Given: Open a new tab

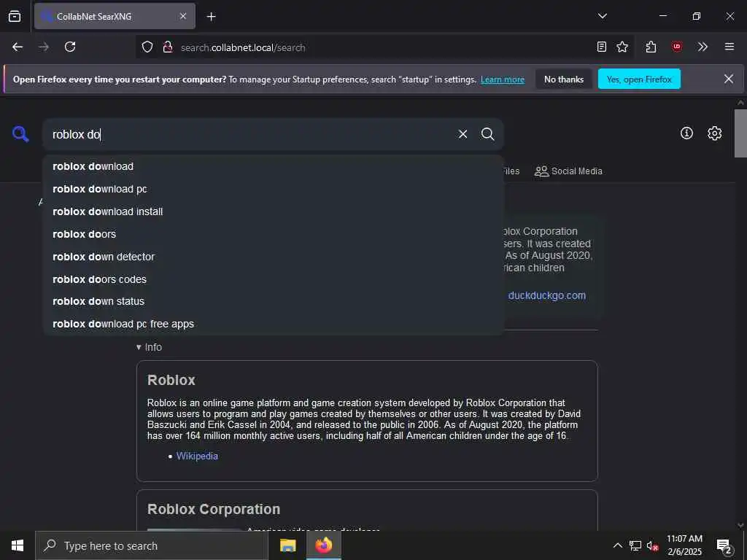Looking at the screenshot, I should 212,17.
